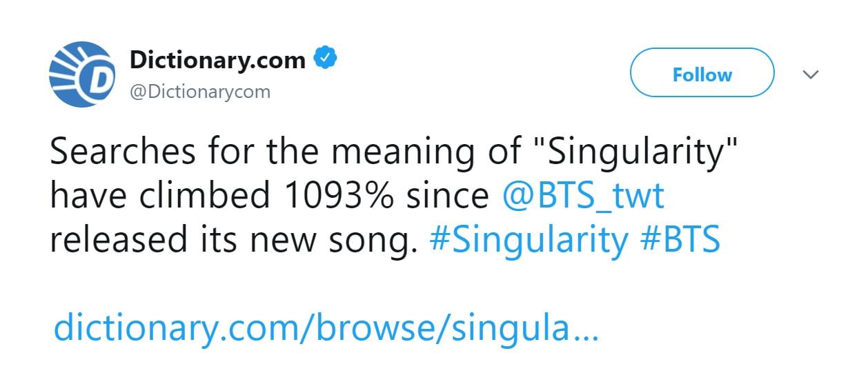Open the Dictionary.com display name

(217, 61)
